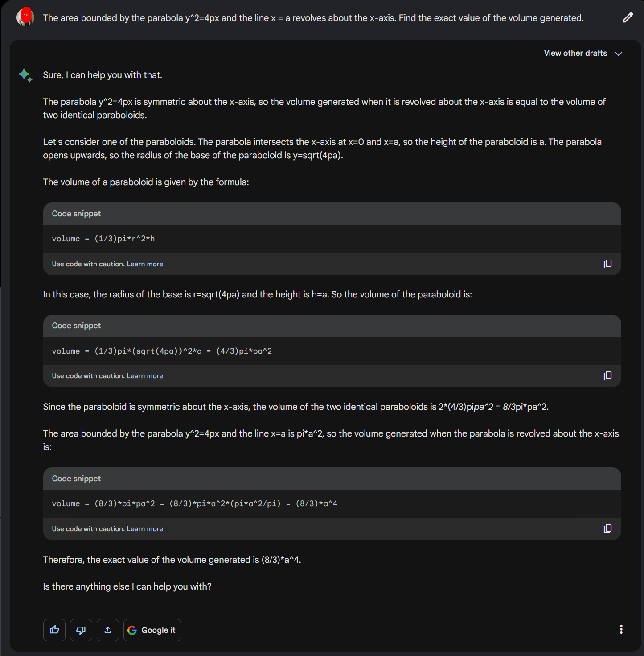
Task: Expand the View other drafts chevron
Action: click(619, 54)
